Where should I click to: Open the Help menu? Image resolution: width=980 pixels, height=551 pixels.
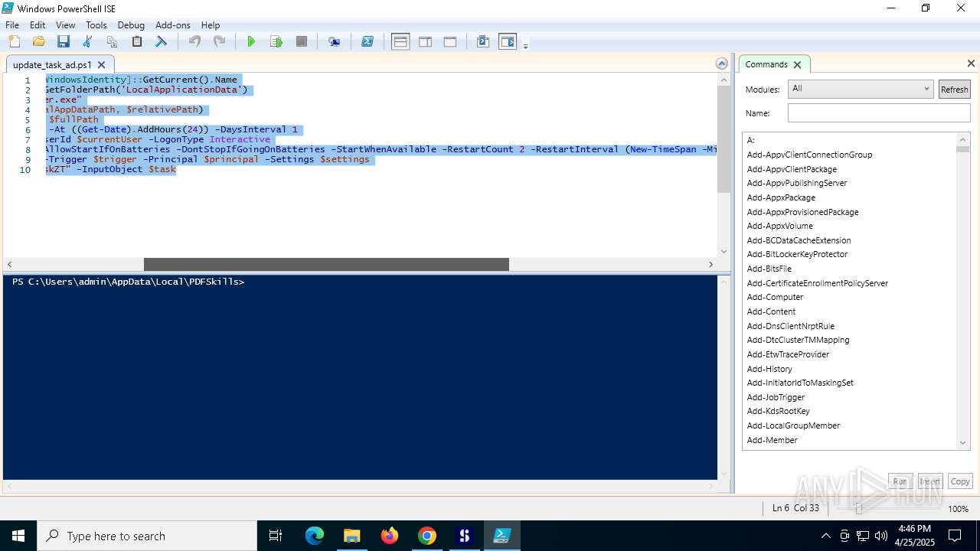[211, 25]
